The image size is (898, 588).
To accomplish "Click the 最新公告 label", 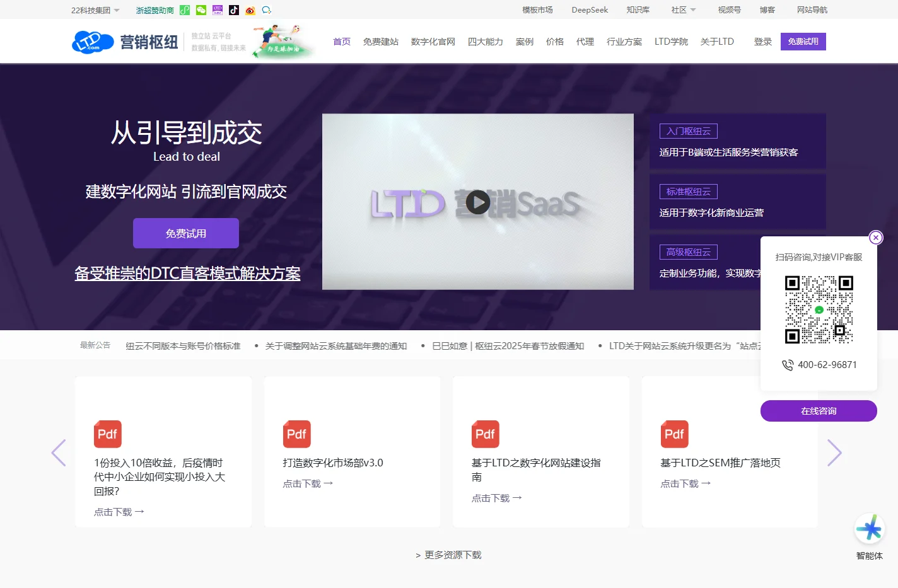I will tap(95, 345).
